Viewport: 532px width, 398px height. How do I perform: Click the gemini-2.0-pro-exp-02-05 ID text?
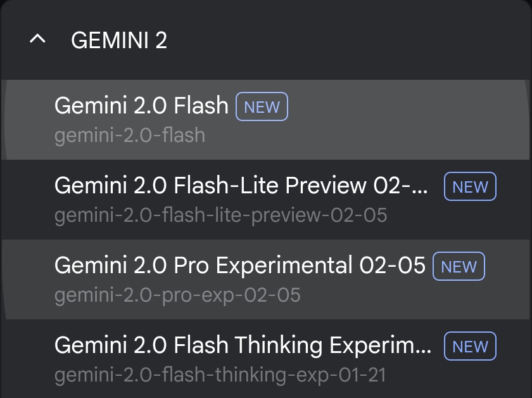coord(177,295)
